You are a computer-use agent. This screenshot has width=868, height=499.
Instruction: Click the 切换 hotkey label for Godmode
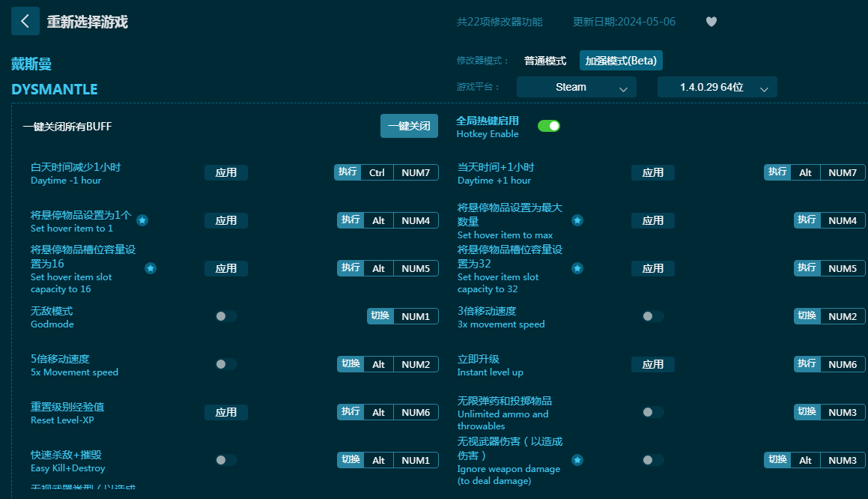(380, 315)
